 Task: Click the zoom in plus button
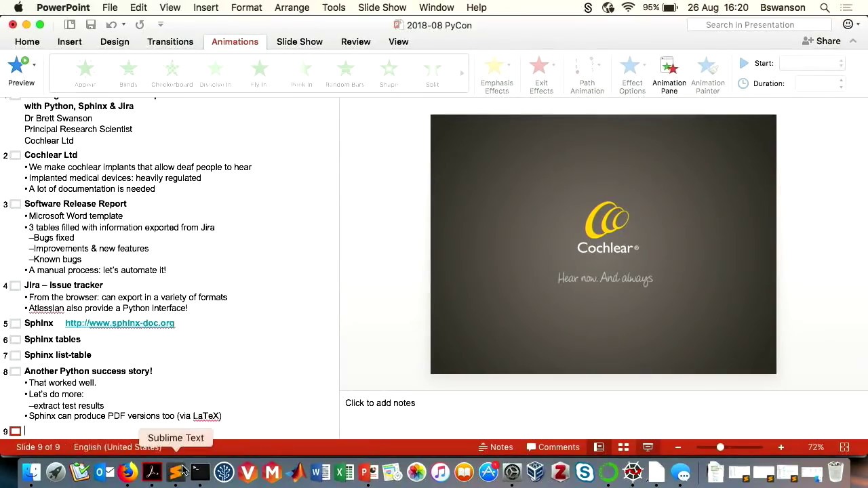[781, 447]
